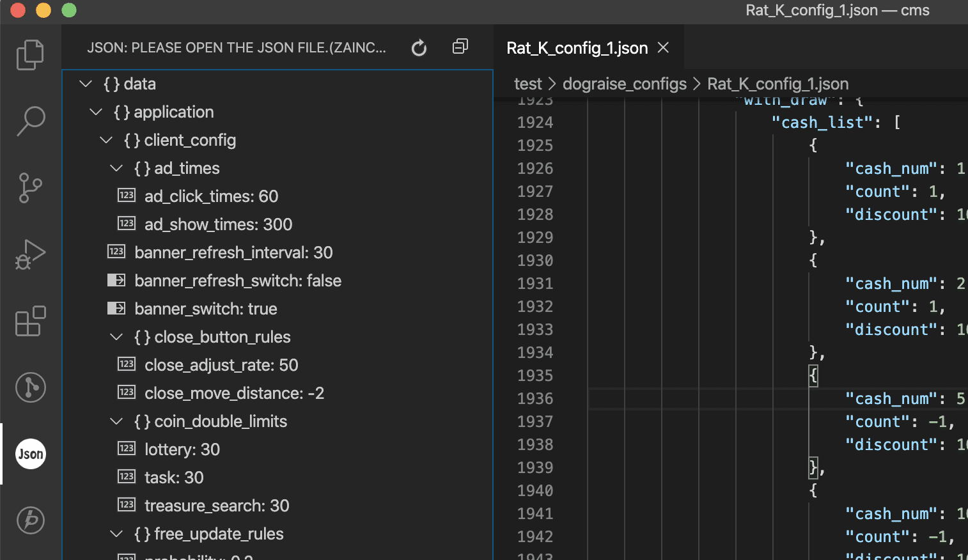The height and width of the screenshot is (560, 968).
Task: Collapse the close_button_rules node
Action: (x=116, y=337)
